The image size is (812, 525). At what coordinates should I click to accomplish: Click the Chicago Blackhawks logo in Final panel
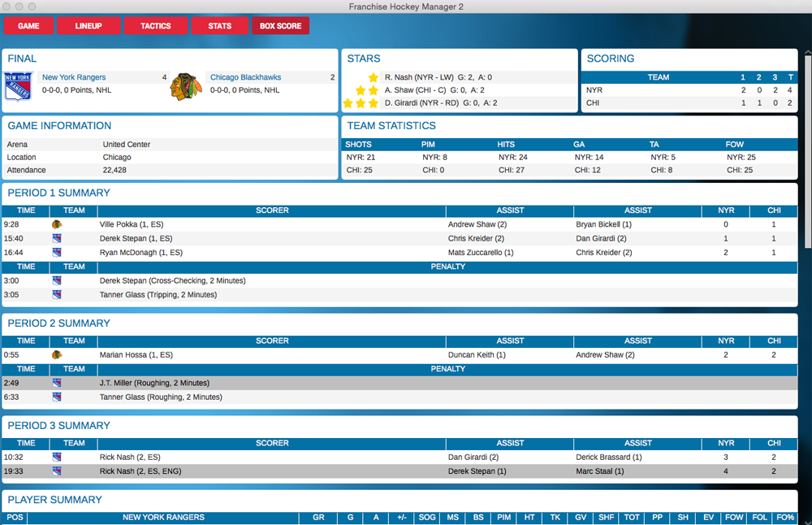pos(186,86)
